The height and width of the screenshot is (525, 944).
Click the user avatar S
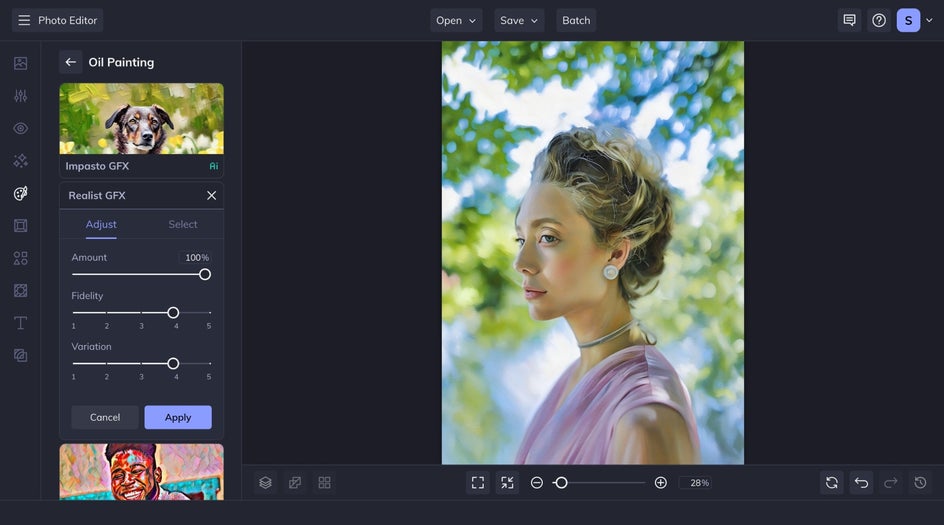[908, 20]
